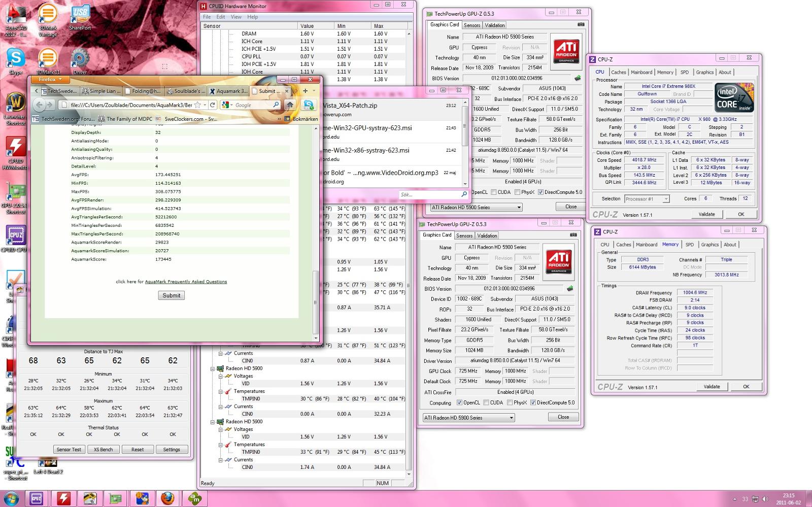Toggle the OpenCL checkbox in lower GPU-Z

pos(459,402)
